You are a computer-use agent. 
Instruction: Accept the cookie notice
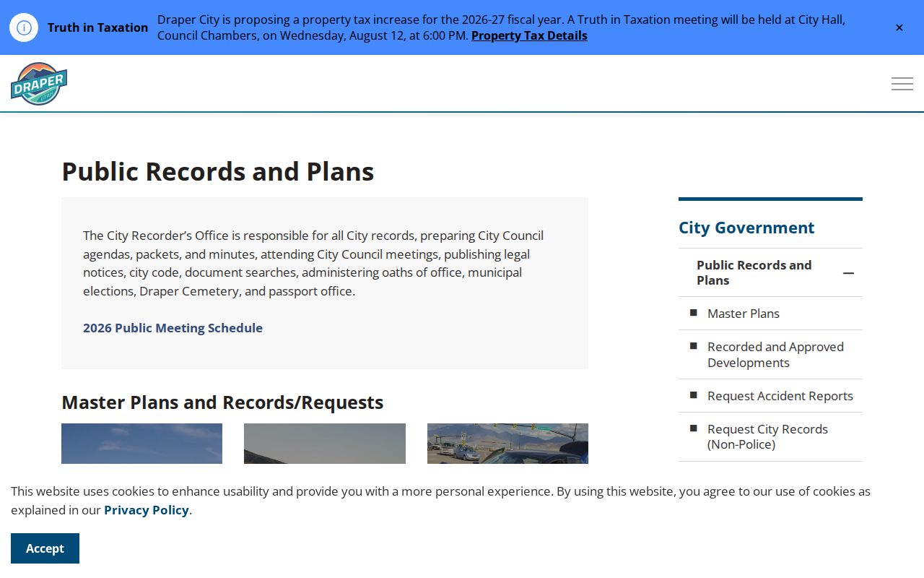tap(45, 548)
